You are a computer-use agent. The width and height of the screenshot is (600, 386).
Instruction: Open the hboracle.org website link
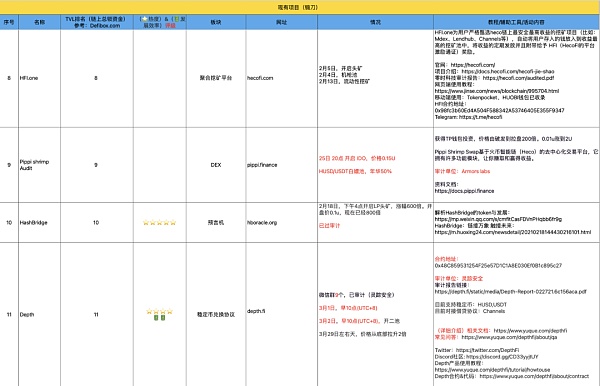point(262,222)
